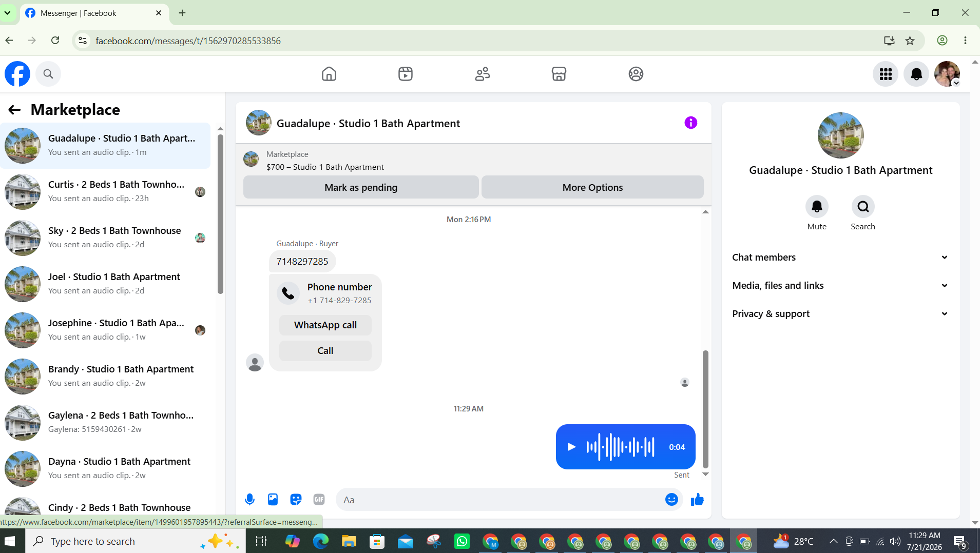The image size is (980, 553).
Task: Record a voice clip with microphone icon
Action: pyautogui.click(x=250, y=500)
